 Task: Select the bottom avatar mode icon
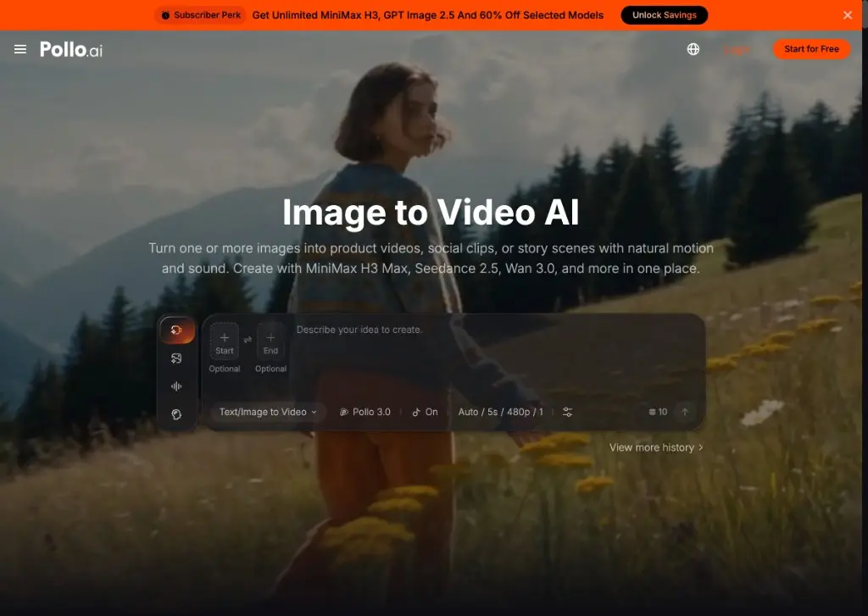(176, 414)
